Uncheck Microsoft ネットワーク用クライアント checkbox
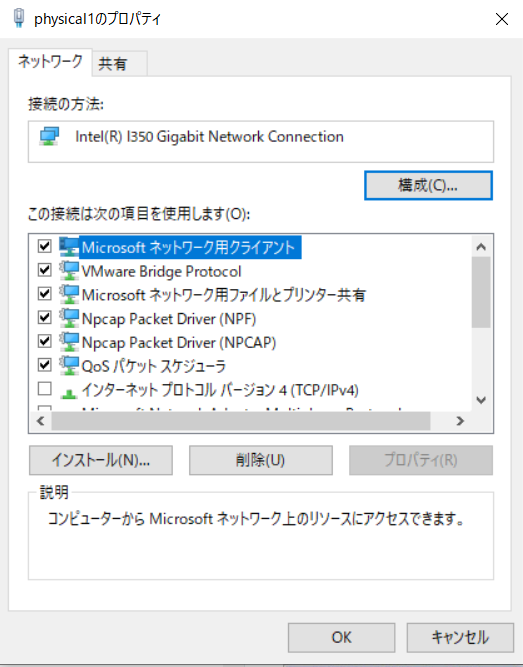523x667 pixels. pos(45,246)
